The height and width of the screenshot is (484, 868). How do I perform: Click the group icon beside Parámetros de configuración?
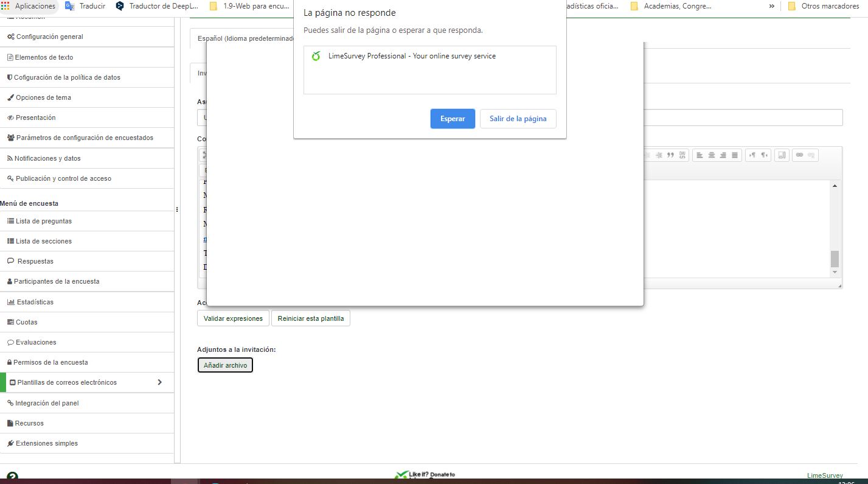[10, 138]
